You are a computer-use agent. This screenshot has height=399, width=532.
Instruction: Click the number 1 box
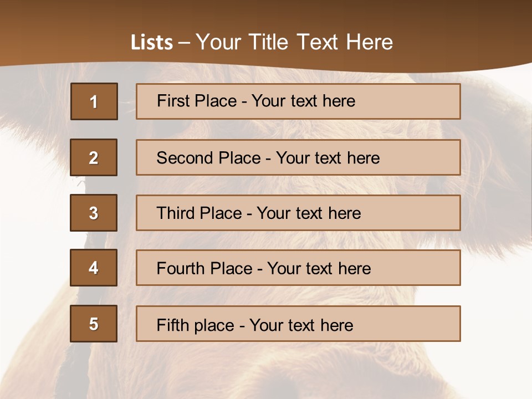tap(94, 101)
